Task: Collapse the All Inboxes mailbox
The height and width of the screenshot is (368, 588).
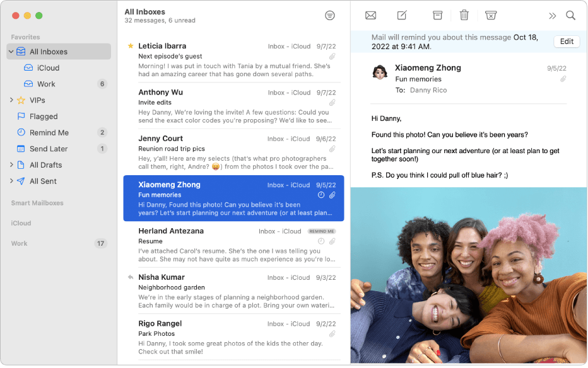Action: (11, 51)
